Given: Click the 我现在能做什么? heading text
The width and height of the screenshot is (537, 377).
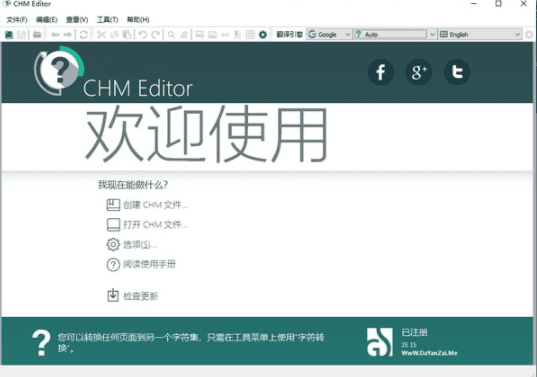Looking at the screenshot, I should tap(133, 185).
